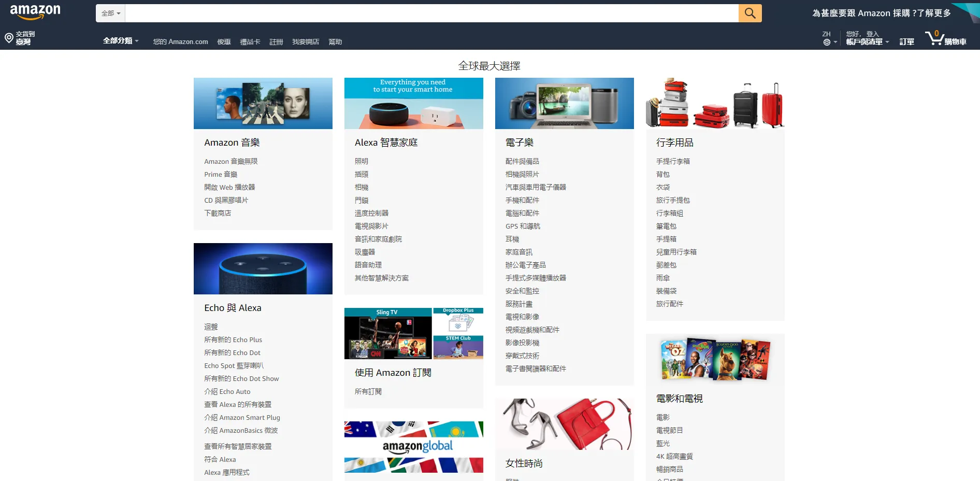Viewport: 980px width, 481px height.
Task: Click the 手提行李箱 link
Action: pos(673,162)
